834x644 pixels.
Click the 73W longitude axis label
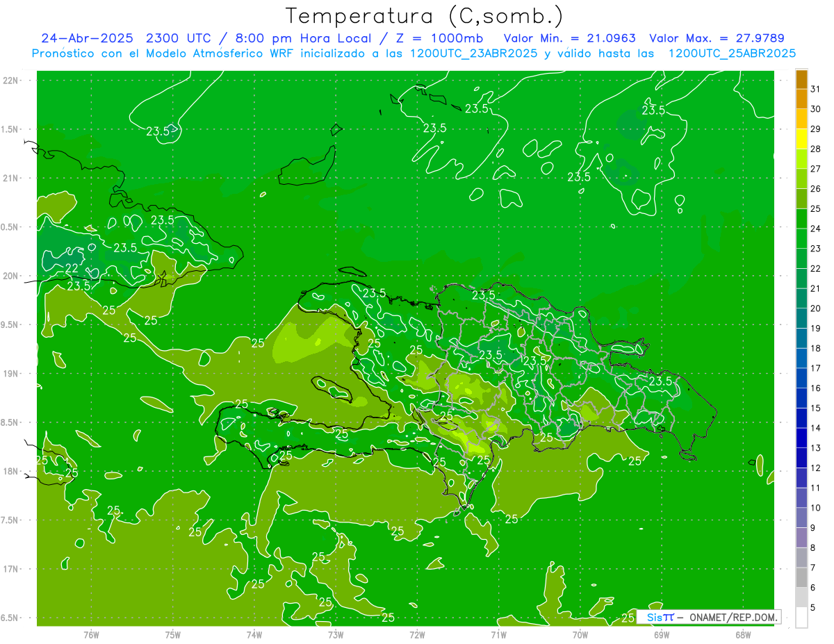coord(336,634)
